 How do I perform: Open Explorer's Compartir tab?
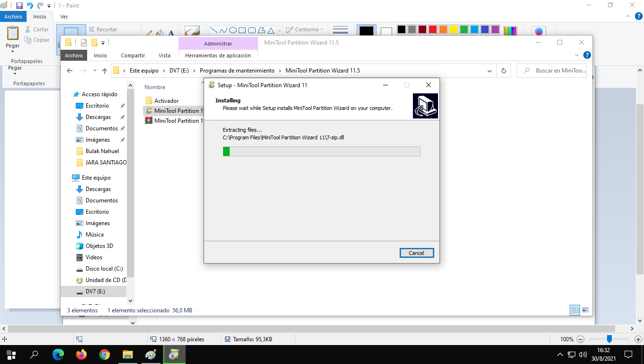(133, 55)
